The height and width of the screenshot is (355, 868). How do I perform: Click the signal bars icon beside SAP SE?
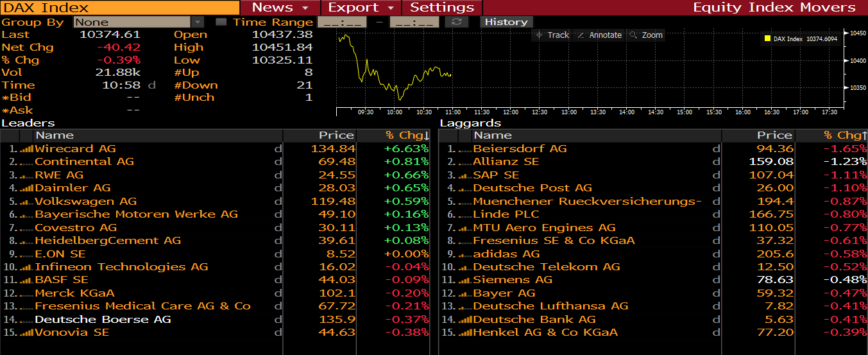[465, 175]
